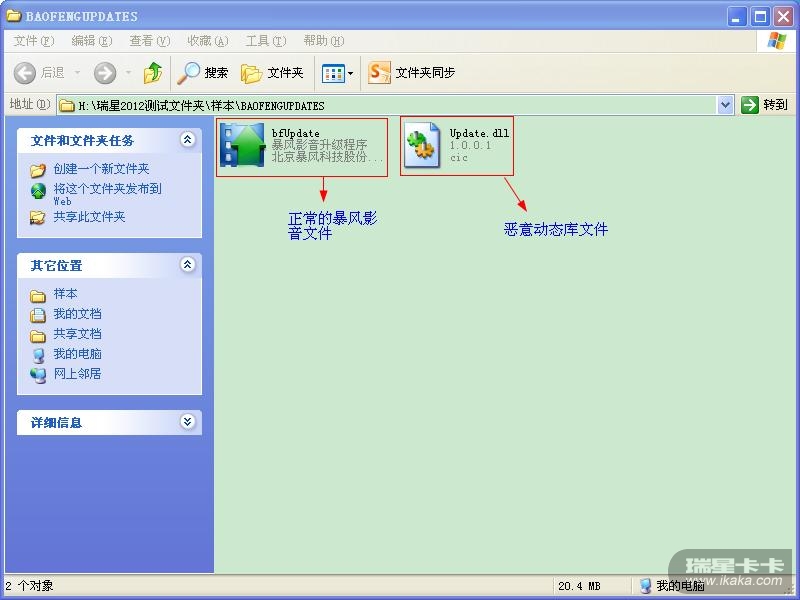Click the status bar 我的电脑 zone
This screenshot has height=600, width=800.
(x=672, y=586)
